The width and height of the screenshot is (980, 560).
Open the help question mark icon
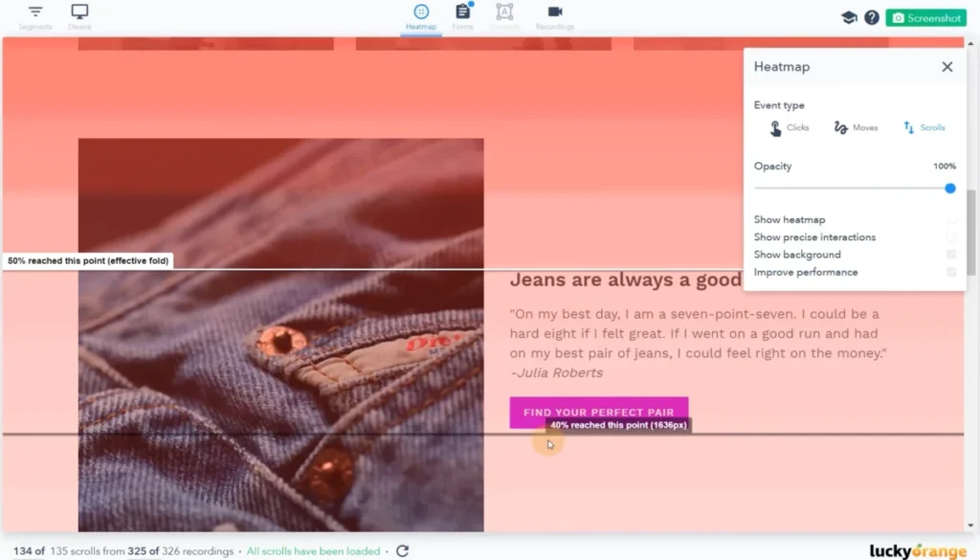click(x=872, y=17)
